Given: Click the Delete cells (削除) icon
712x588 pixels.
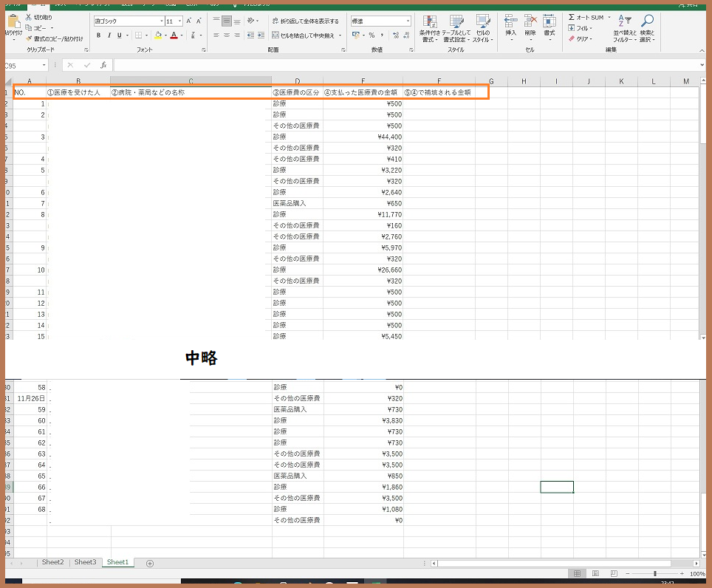Looking at the screenshot, I should coord(530,21).
